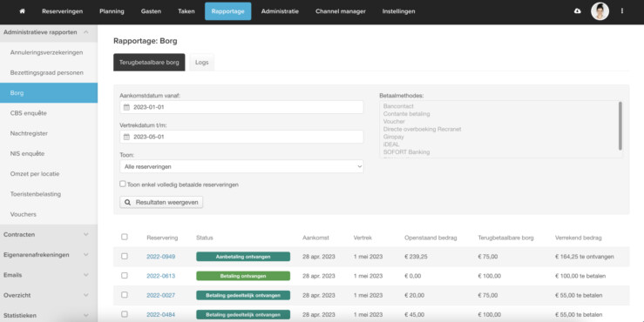Click the Aanbetaling ontvangen status badge
644x322 pixels.
(243, 257)
